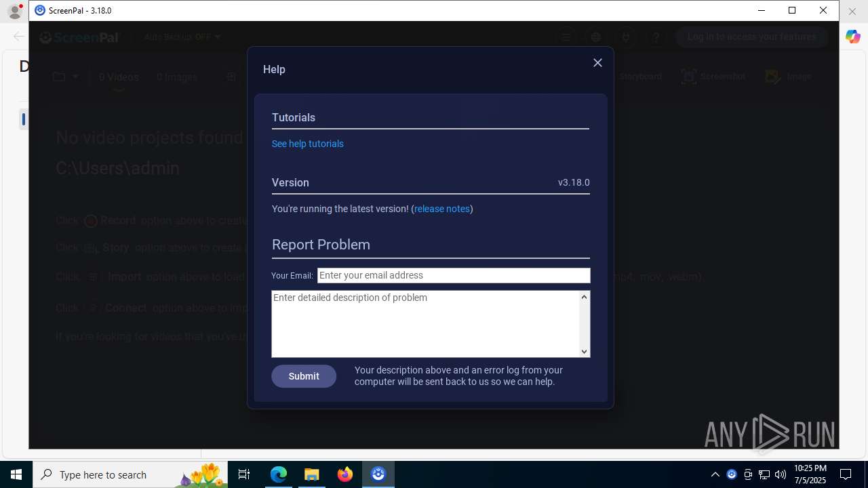Click the description box scroll-up arrow

pos(585,297)
